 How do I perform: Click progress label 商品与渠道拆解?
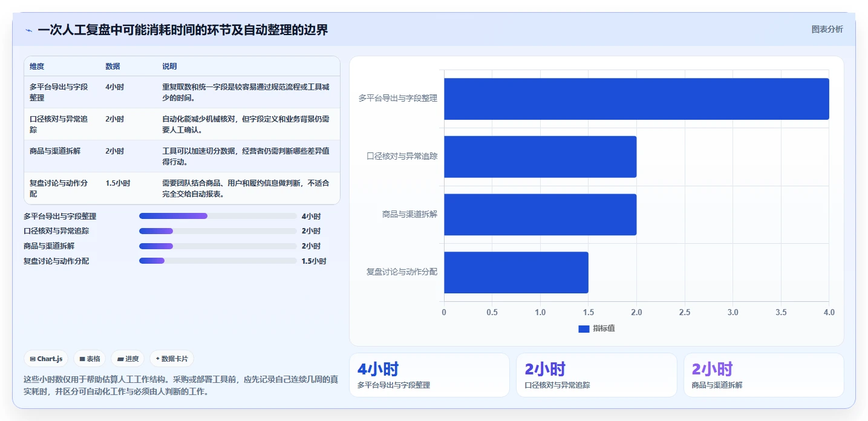click(x=49, y=246)
